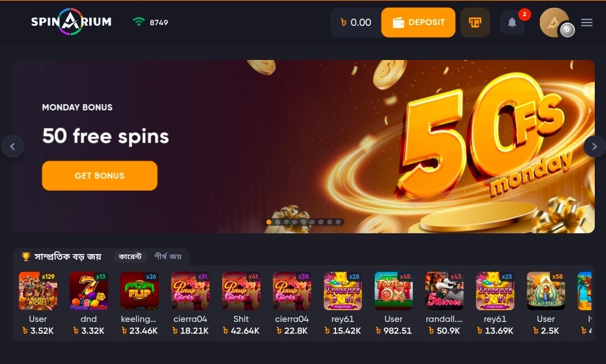Viewport: 606px width, 364px height.
Task: Select the last carousel dot indicator
Action: pos(338,222)
